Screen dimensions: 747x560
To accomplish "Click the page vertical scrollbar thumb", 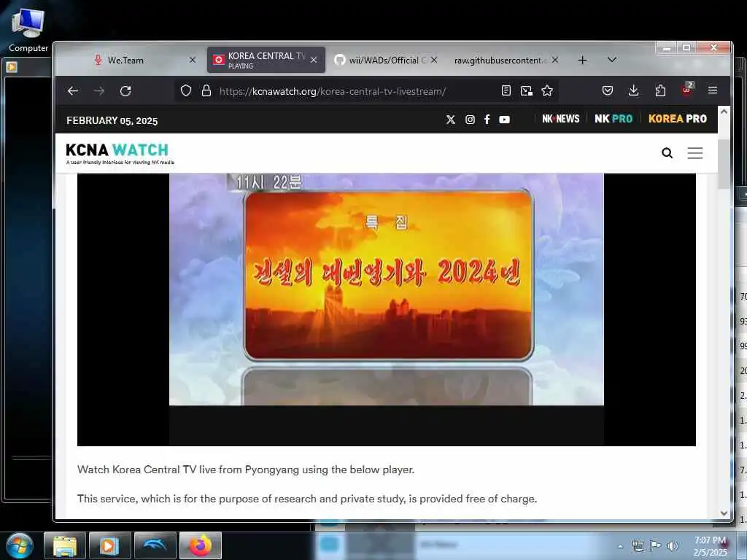I will pos(724,163).
